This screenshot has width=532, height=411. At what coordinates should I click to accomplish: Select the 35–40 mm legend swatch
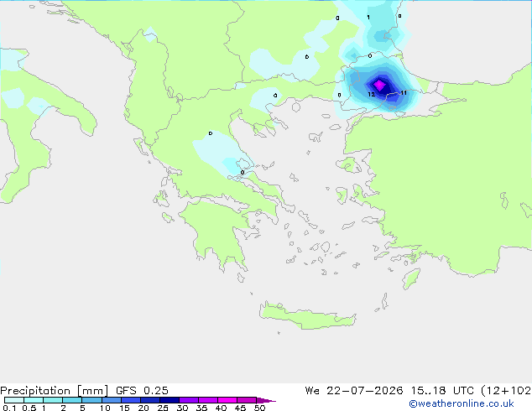[208, 400]
